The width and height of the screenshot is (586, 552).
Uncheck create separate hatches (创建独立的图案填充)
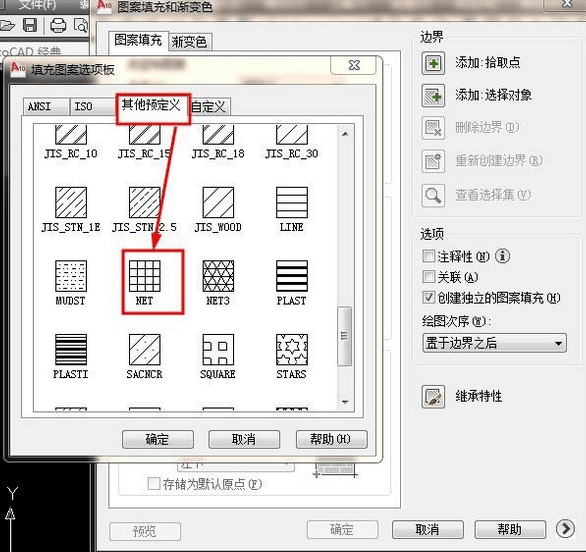coord(428,297)
